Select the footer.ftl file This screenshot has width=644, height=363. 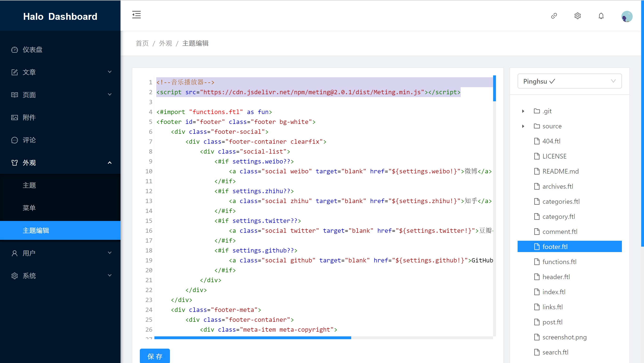pyautogui.click(x=569, y=247)
